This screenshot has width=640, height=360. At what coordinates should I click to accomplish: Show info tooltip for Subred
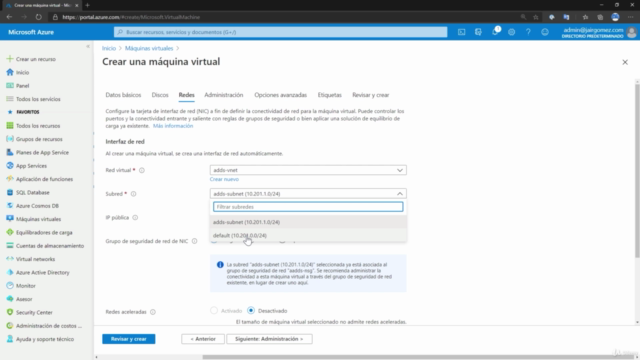coord(133,194)
